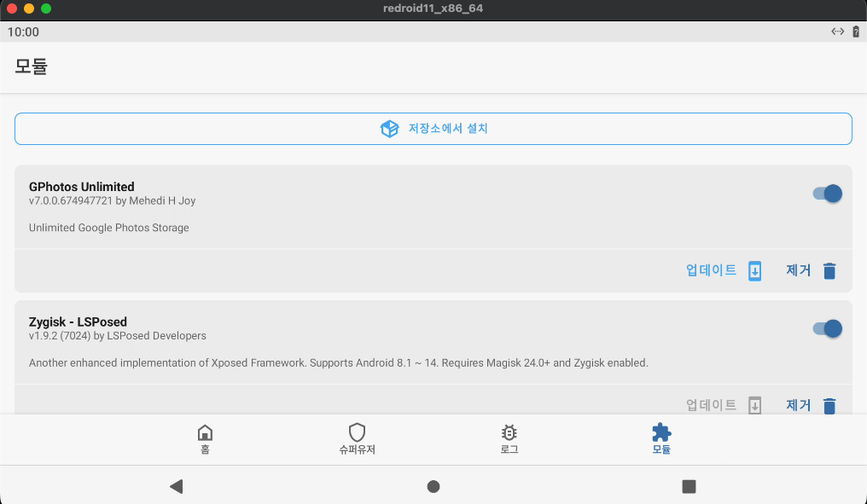
Task: Select the Modules puzzle piece icon
Action: pos(661,432)
